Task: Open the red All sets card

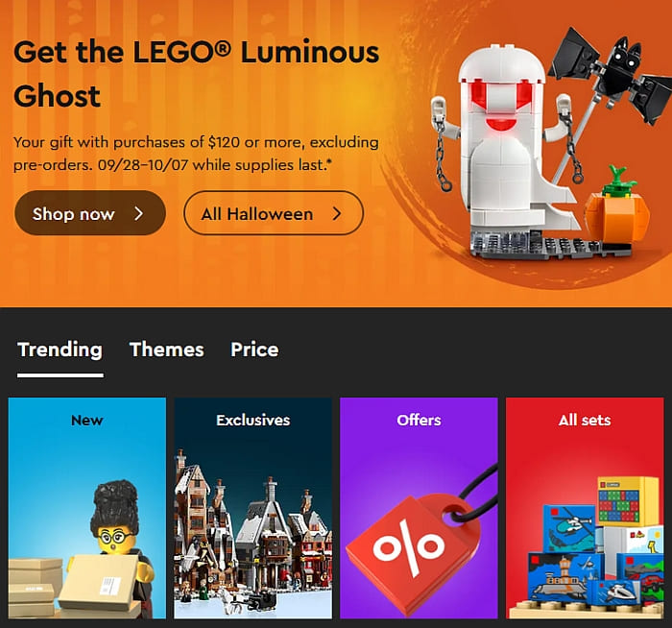Action: point(585,508)
